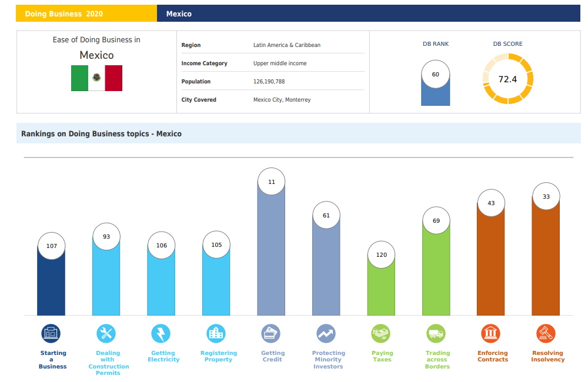588x382 pixels.
Task: Click the rank 33 circle on Resolving Insolvency bar
Action: tap(546, 196)
